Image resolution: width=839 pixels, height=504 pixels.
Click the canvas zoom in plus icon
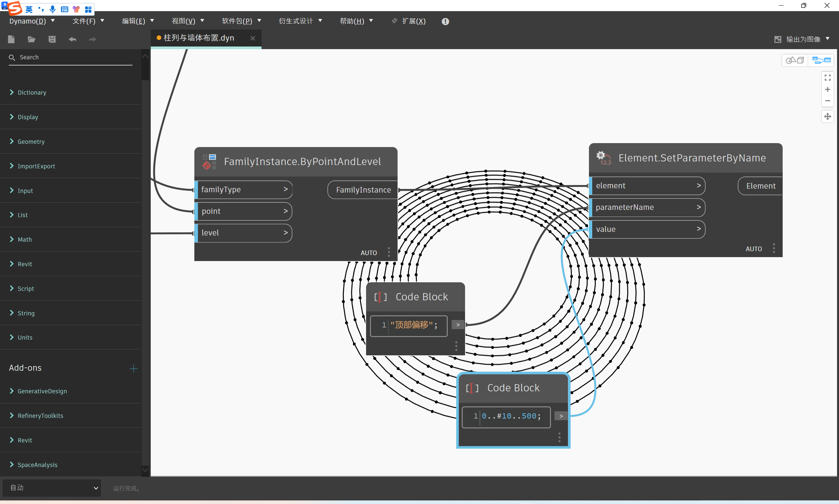[828, 89]
